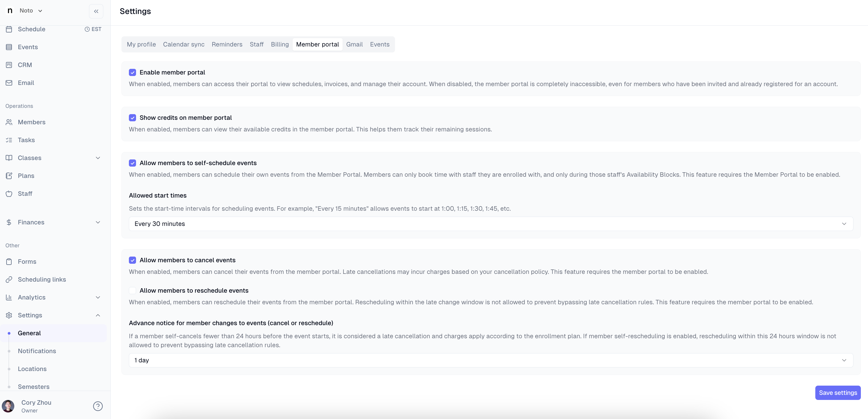Viewport: 868px width, 419px height.
Task: Open the Members people icon
Action: pyautogui.click(x=9, y=122)
